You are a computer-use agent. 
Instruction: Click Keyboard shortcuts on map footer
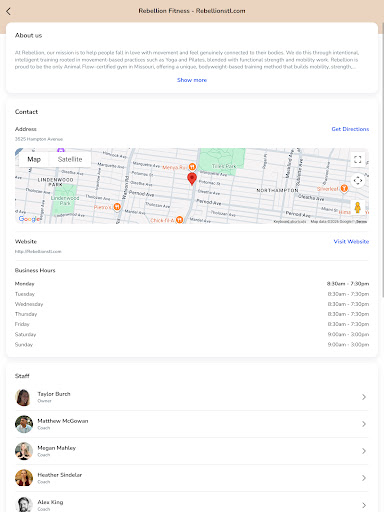[289, 221]
